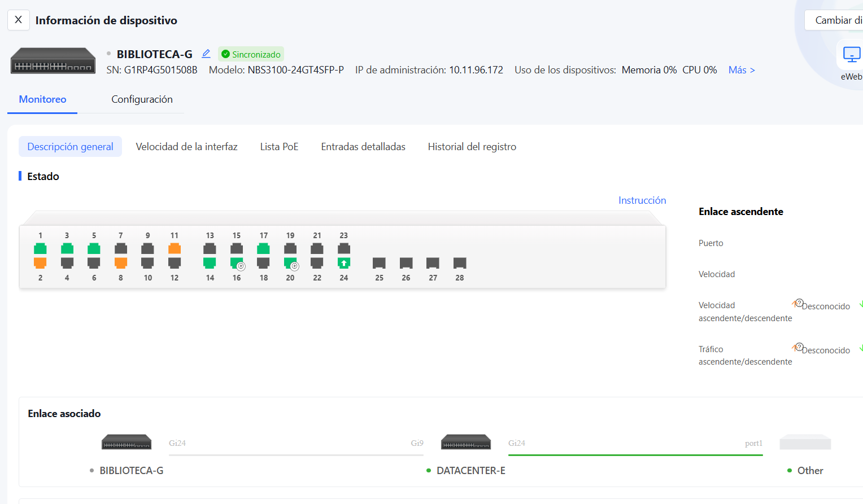863x504 pixels.
Task: Click the model NBS3100-24GT4SFP-P text
Action: pyautogui.click(x=296, y=70)
